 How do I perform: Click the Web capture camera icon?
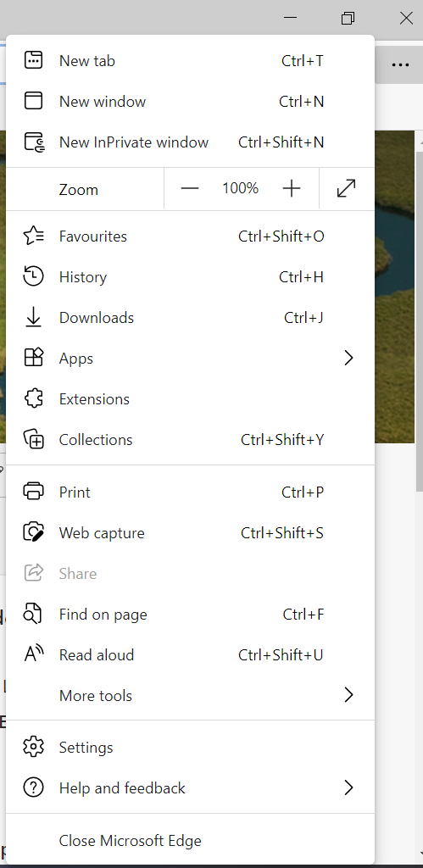click(33, 533)
